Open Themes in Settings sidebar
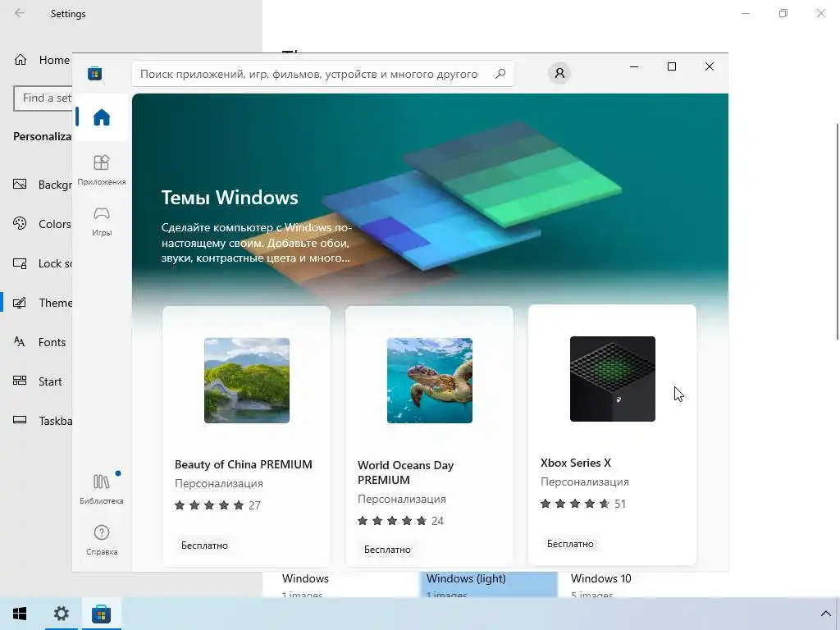This screenshot has height=630, width=840. 42,303
